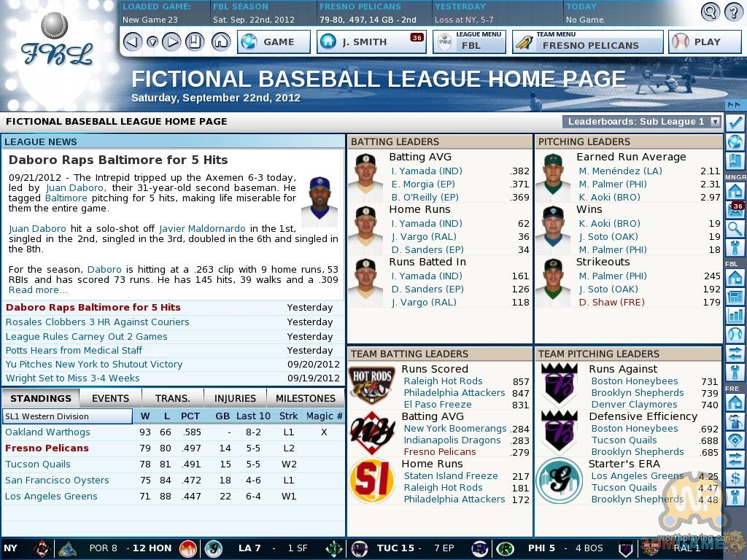Click the forward navigation arrow

(x=171, y=42)
